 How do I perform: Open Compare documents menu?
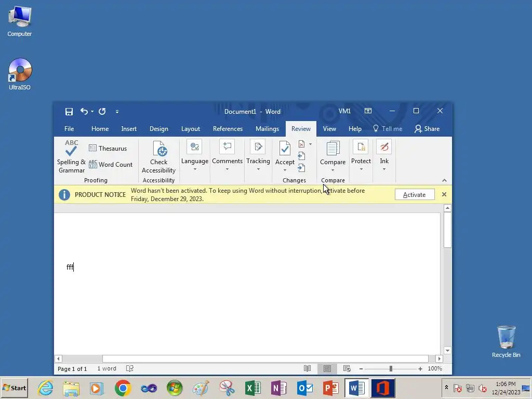coord(333,156)
